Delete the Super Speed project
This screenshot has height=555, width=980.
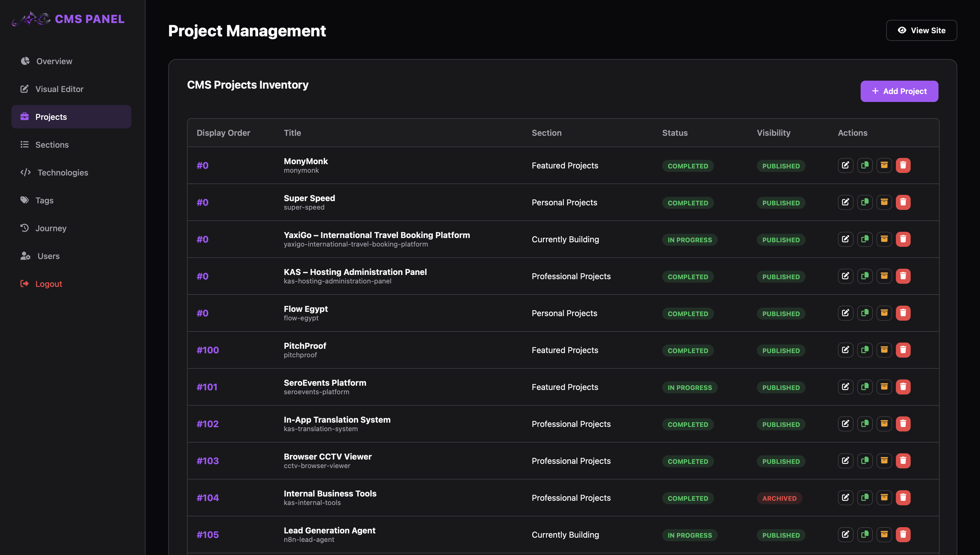tap(903, 203)
